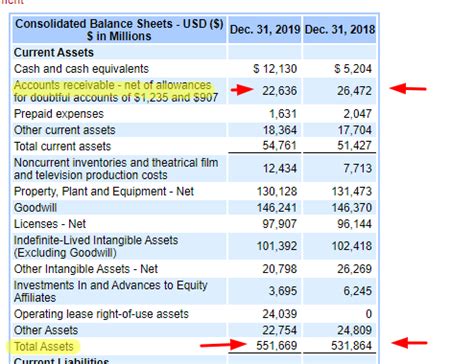Click the $ 12,130 cash value

pos(275,69)
